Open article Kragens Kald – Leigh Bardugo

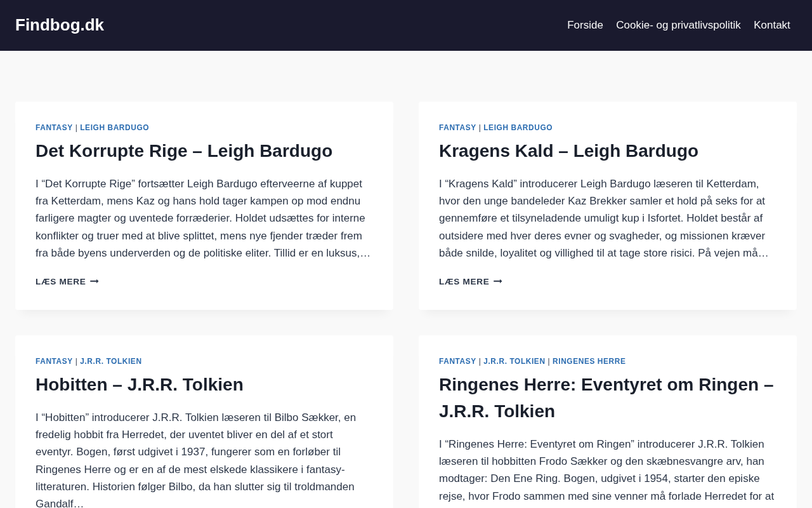pos(568,151)
